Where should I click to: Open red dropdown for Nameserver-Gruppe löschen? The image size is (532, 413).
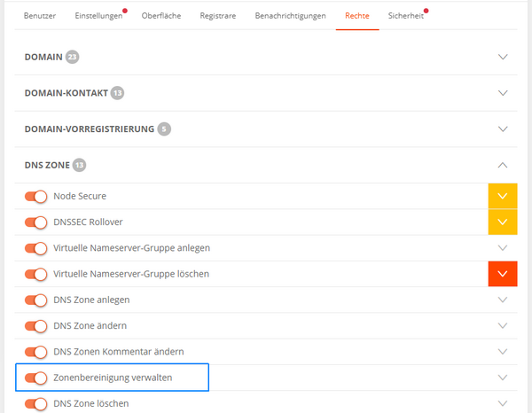(503, 274)
